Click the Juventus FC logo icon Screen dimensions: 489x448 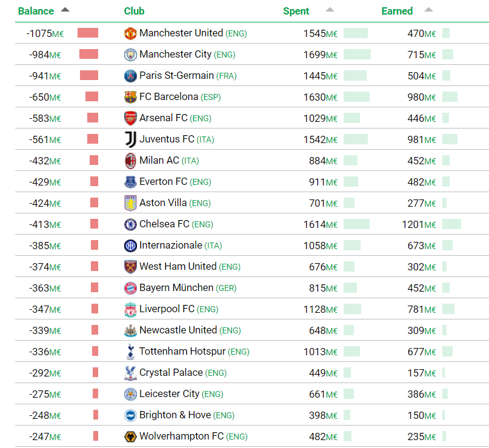(x=130, y=139)
